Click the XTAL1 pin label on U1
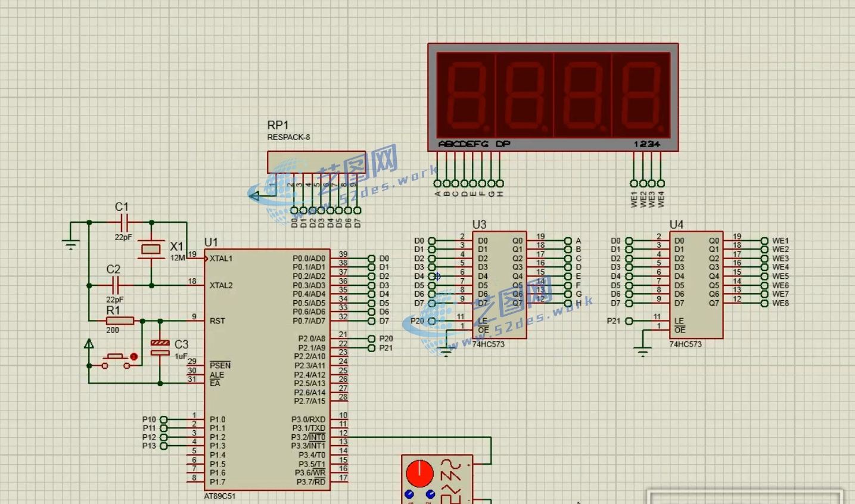855x504 pixels. click(x=221, y=259)
